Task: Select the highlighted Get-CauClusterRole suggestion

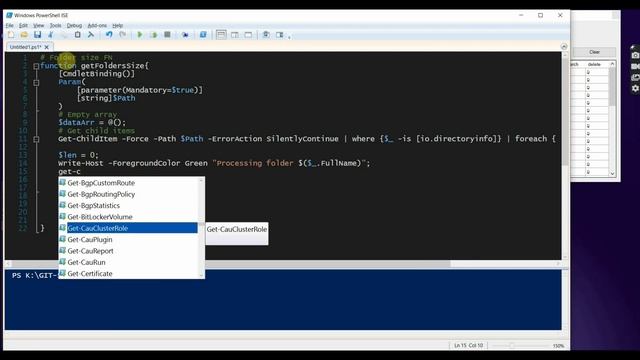Action: click(128, 228)
